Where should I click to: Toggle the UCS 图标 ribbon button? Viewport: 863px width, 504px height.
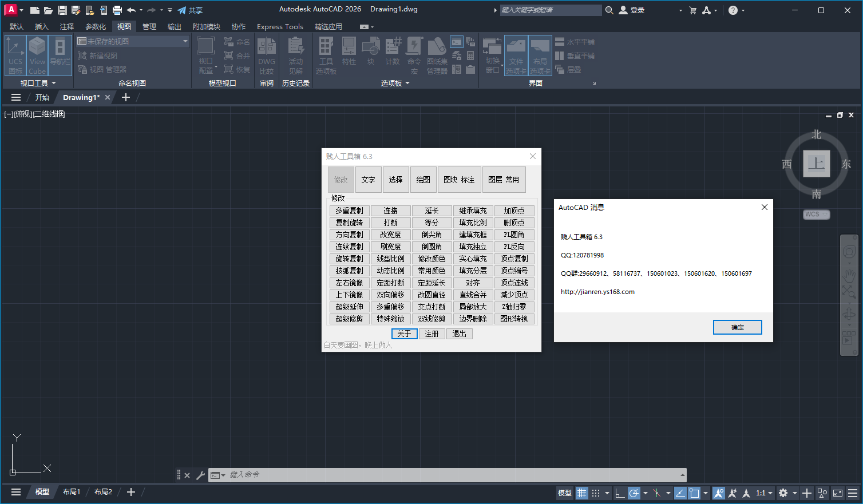click(x=15, y=55)
